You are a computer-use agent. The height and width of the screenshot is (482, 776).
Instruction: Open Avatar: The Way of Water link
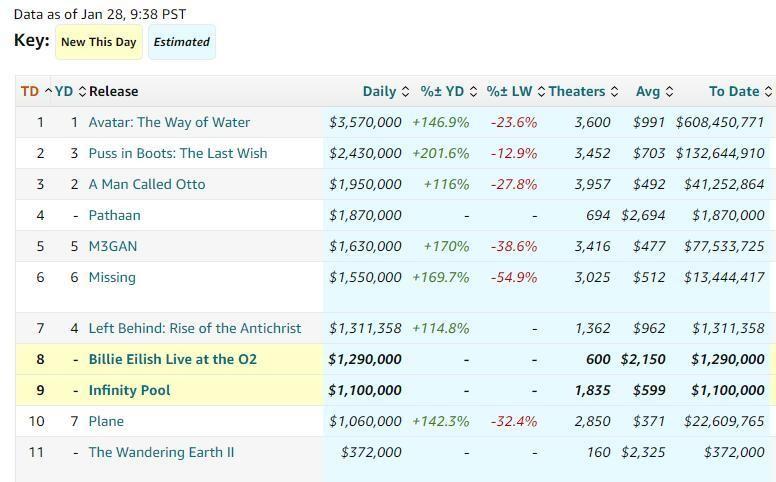coord(169,122)
